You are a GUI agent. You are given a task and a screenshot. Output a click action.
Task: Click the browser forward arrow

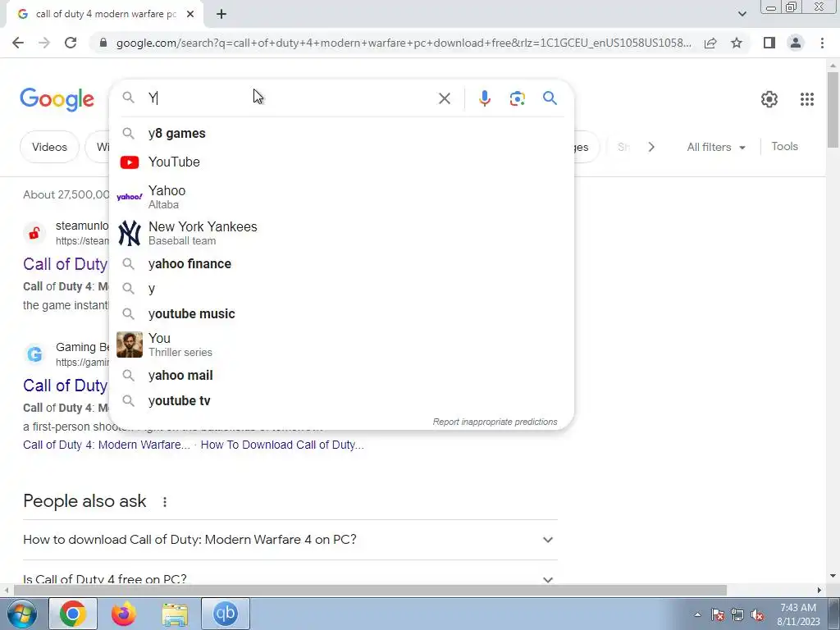pyautogui.click(x=44, y=43)
